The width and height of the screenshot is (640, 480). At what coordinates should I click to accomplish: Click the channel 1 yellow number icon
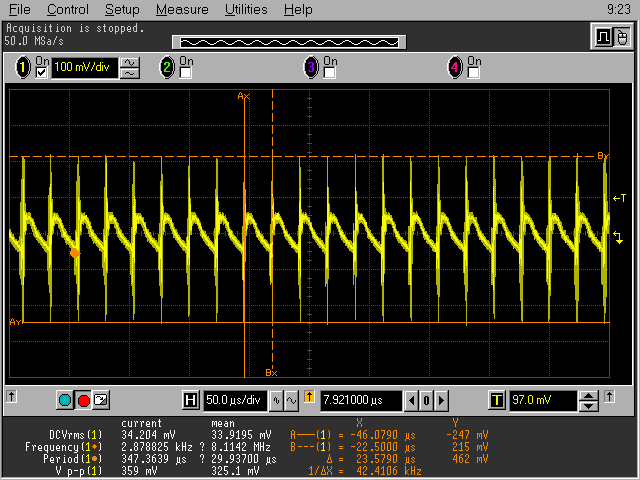[x=23, y=68]
